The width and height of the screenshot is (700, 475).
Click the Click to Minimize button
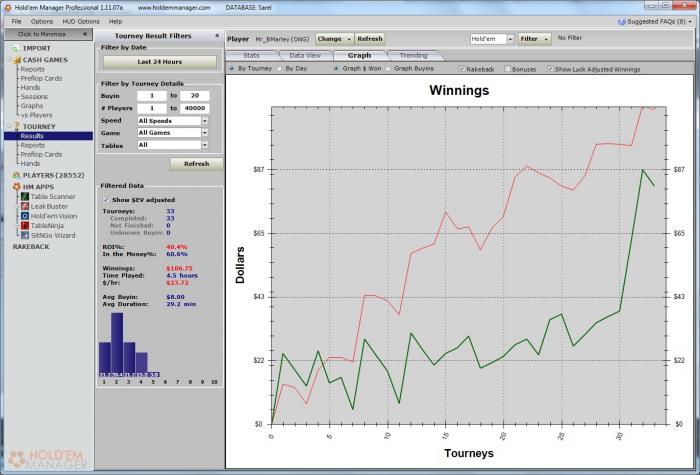(x=49, y=34)
